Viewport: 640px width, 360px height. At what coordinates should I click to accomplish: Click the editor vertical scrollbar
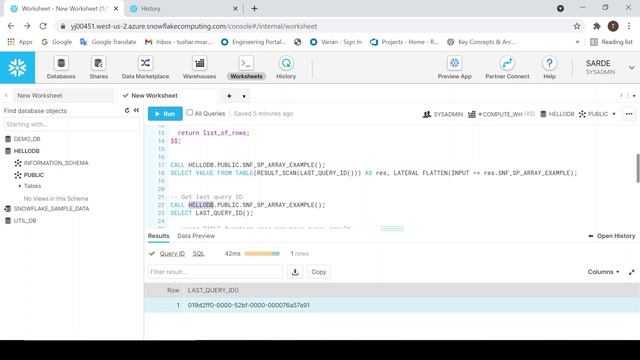638,168
